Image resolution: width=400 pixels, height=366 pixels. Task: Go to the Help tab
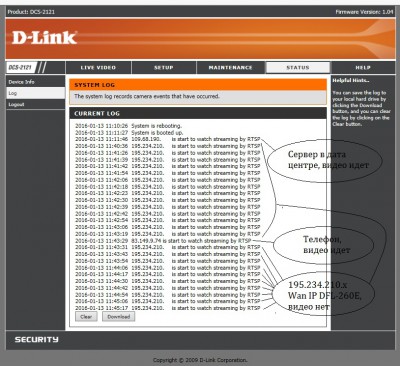363,67
